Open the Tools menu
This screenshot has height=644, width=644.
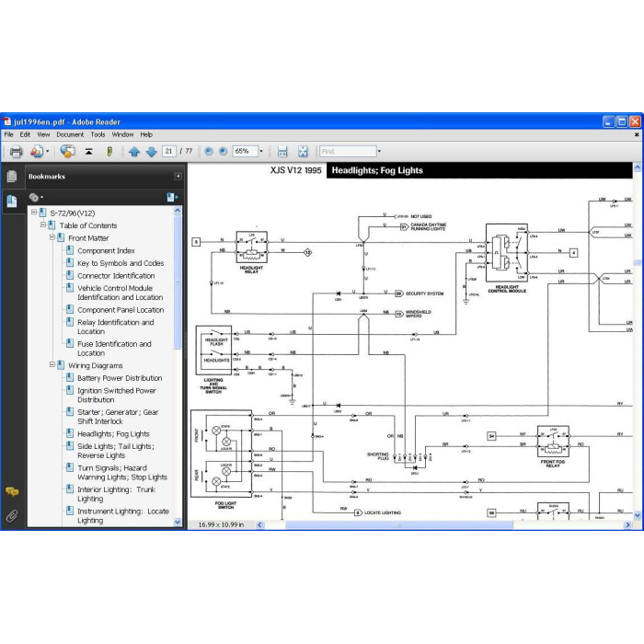[98, 134]
